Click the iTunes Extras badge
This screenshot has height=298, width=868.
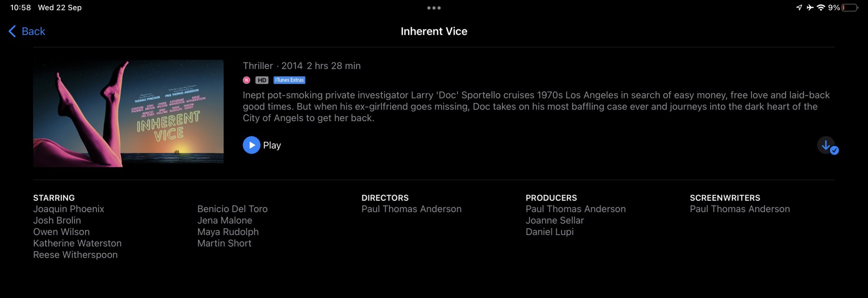click(289, 80)
